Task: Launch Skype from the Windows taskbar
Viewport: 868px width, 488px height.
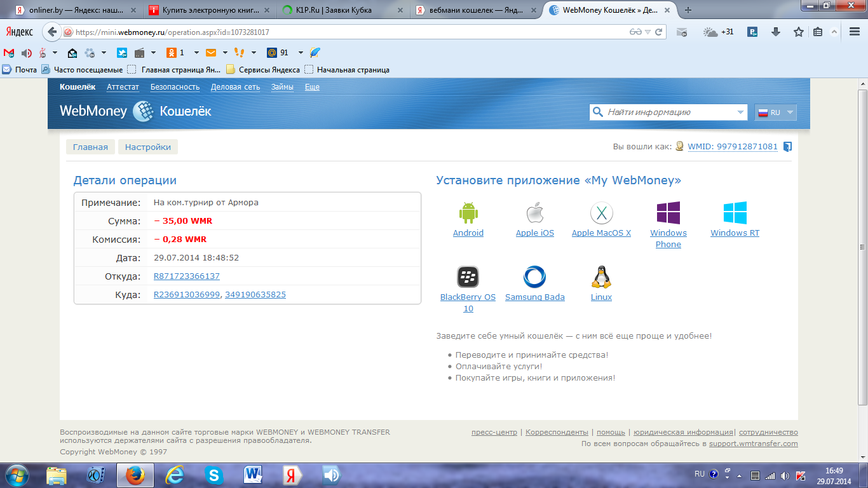Action: 214,475
